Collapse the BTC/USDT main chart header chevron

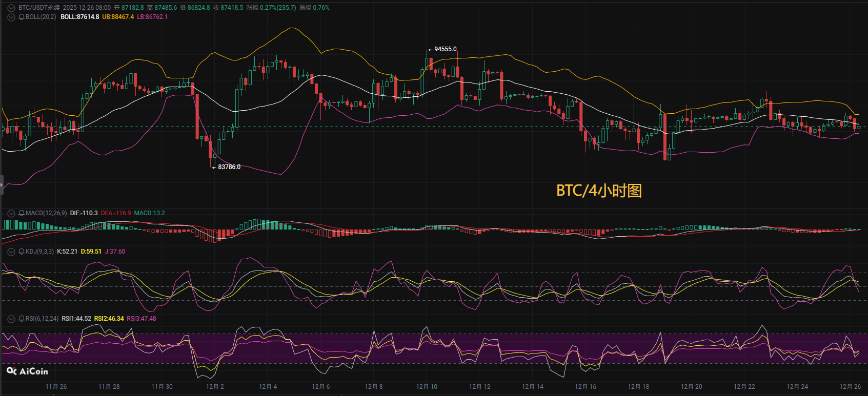11,8
